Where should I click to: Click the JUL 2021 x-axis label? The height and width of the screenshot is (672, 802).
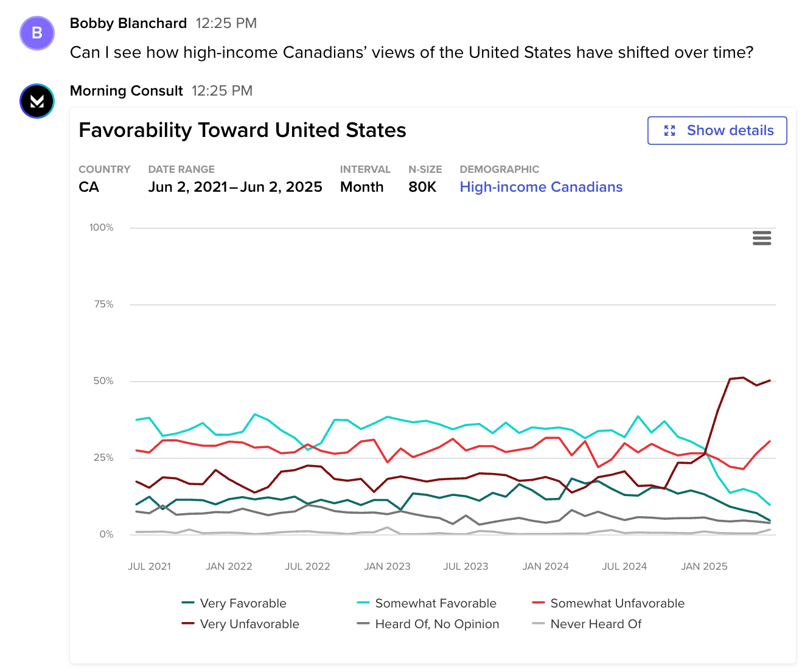[x=149, y=566]
